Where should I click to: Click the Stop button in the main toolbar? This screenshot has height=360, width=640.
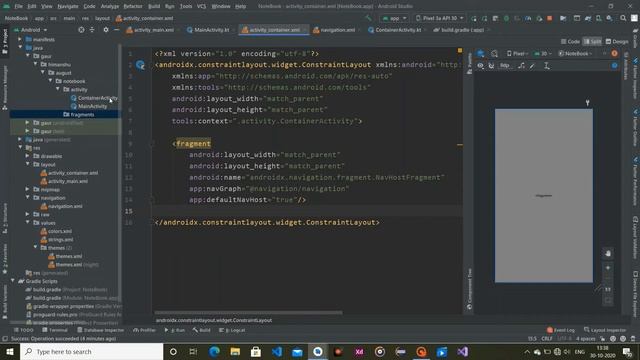pyautogui.click(x=549, y=18)
